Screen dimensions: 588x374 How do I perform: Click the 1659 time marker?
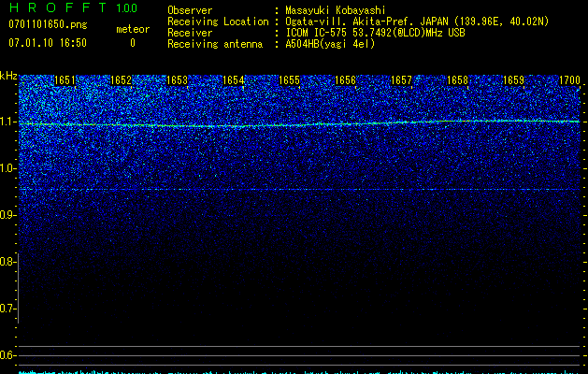coord(513,80)
